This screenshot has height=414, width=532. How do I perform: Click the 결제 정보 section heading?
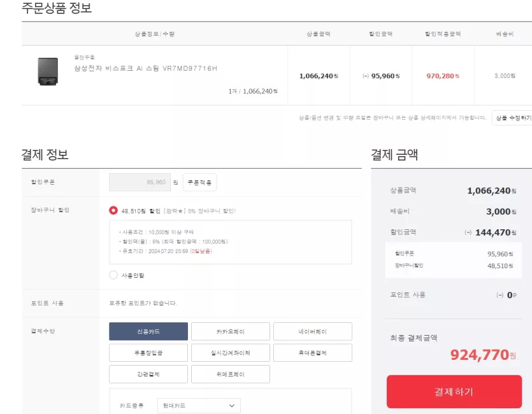(45, 154)
